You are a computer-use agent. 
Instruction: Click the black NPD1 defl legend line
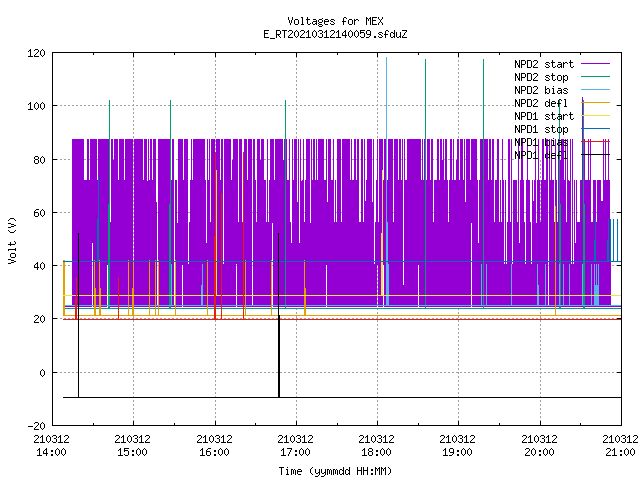click(x=596, y=155)
